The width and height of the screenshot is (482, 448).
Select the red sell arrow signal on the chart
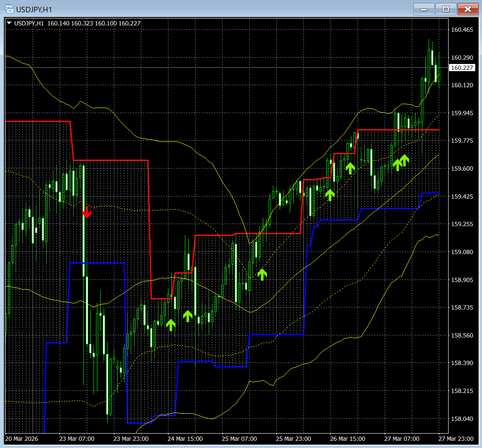pyautogui.click(x=87, y=212)
